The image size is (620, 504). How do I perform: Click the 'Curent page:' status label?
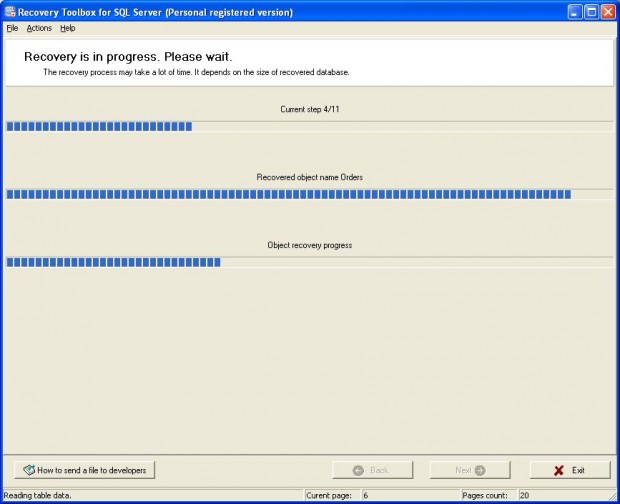329,495
